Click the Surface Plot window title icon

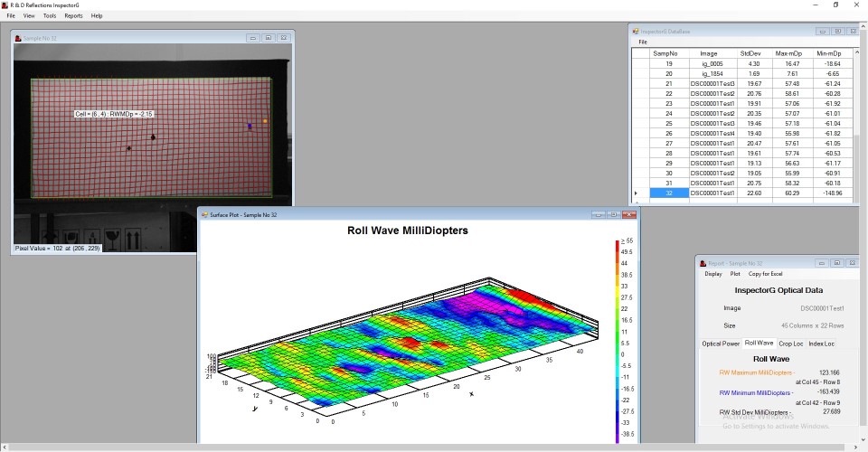click(x=203, y=214)
